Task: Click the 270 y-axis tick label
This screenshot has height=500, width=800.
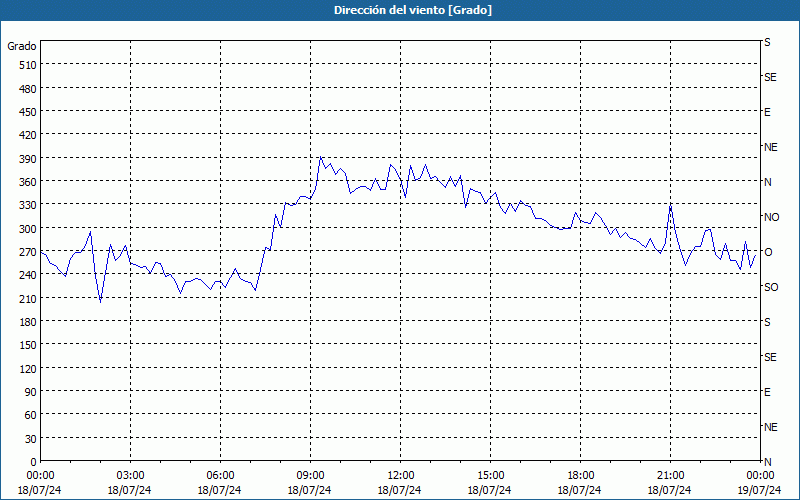Action: (29, 252)
